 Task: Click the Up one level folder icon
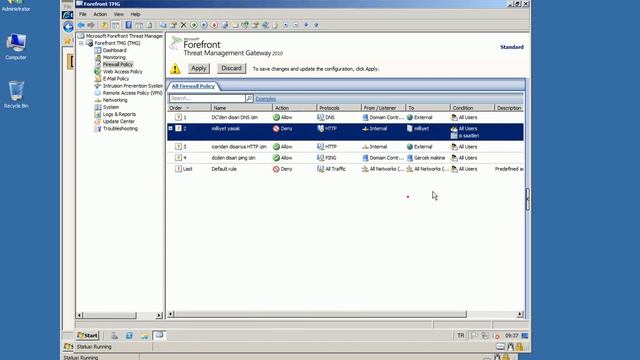coord(104,25)
